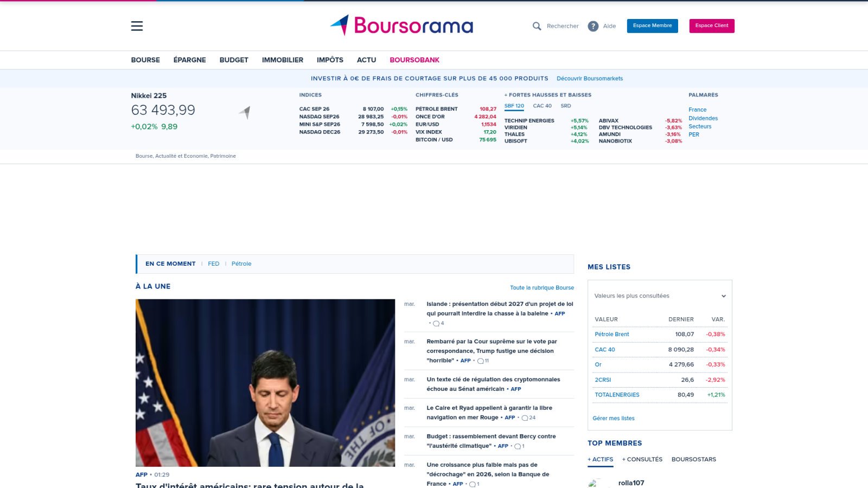Open the BOURSOBANK menu

pos(414,60)
